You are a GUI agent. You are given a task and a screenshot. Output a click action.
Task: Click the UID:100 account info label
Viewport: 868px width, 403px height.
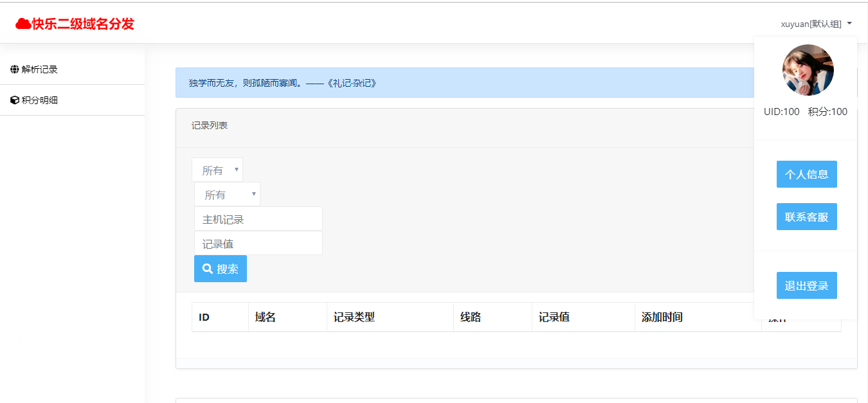click(x=781, y=111)
